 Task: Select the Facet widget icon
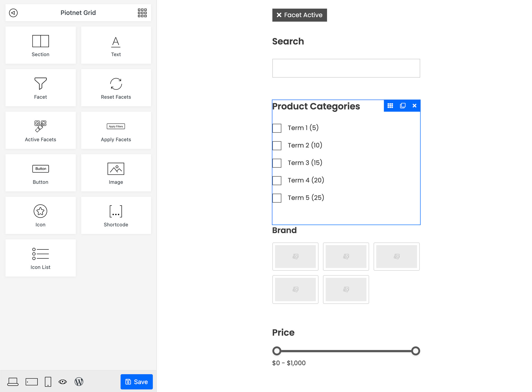(x=40, y=87)
